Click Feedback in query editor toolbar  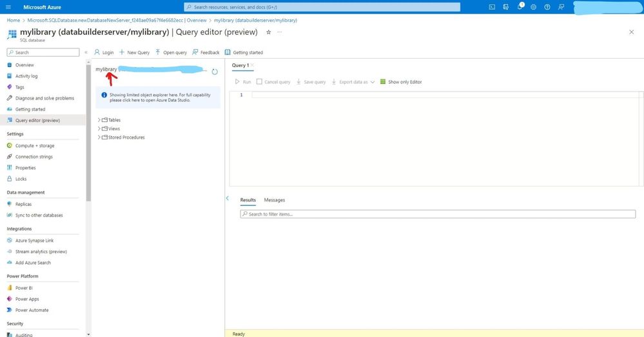click(x=206, y=52)
